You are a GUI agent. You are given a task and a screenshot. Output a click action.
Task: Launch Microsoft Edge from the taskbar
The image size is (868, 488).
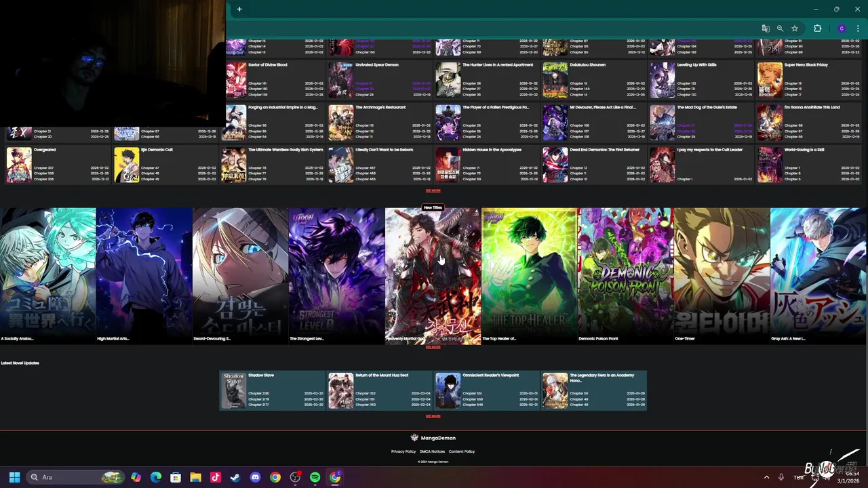pos(156,477)
